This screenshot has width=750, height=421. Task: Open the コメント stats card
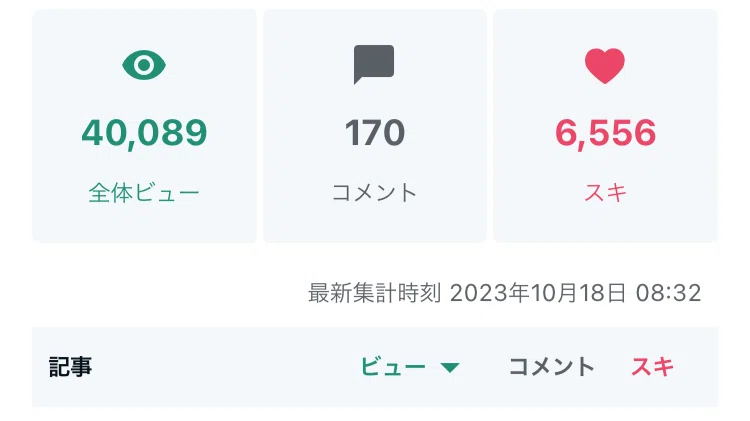coord(375,126)
